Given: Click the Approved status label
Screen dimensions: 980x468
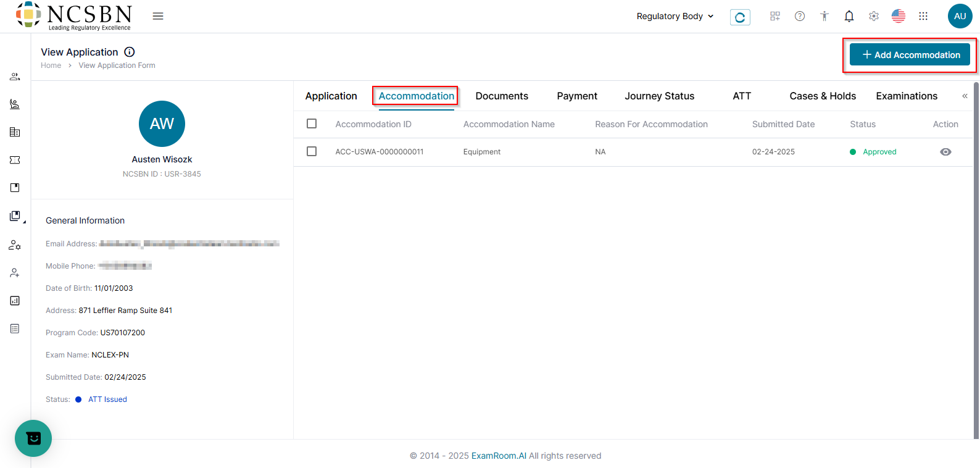Looking at the screenshot, I should (879, 152).
